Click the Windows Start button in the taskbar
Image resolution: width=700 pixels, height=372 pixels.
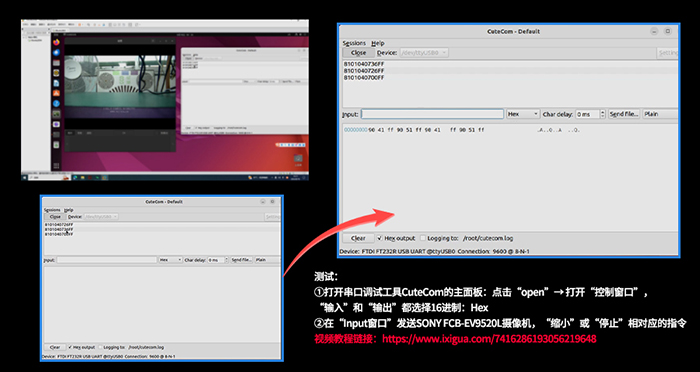point(25,177)
